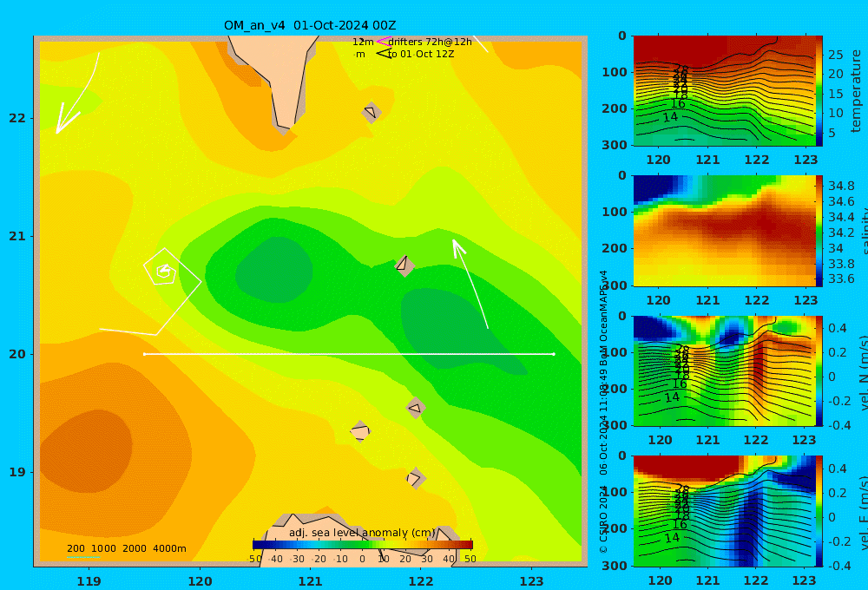Click the latitude label '20' on map axis

click(x=17, y=354)
